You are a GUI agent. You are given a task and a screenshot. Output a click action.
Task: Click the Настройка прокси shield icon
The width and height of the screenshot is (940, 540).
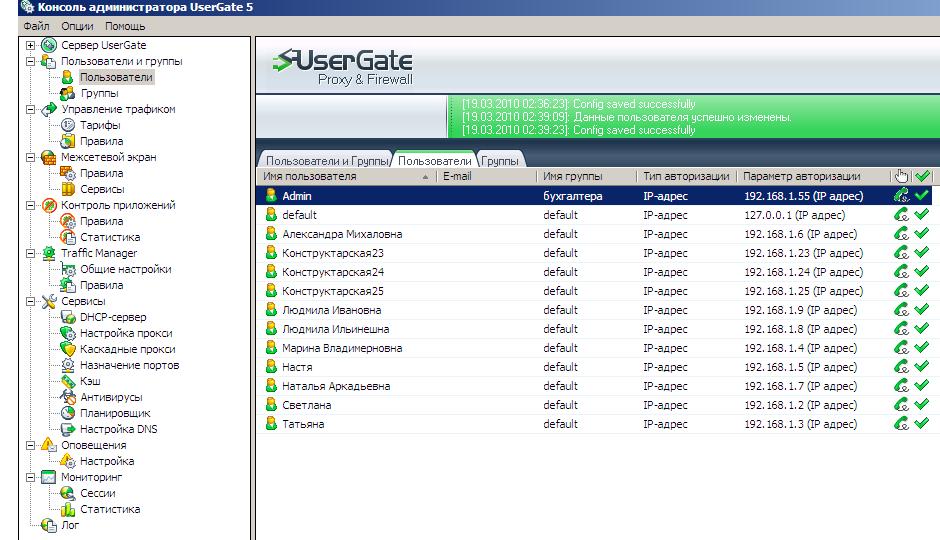68,333
